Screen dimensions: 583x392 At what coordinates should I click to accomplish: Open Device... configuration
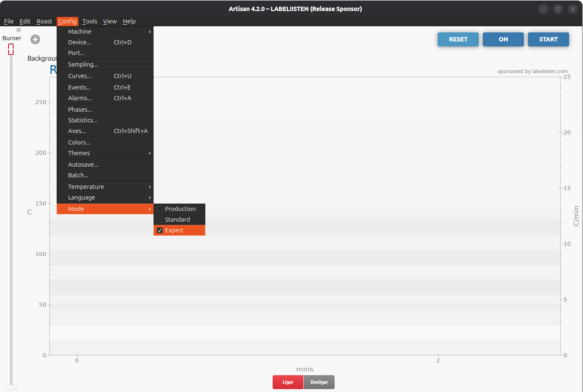click(105, 42)
